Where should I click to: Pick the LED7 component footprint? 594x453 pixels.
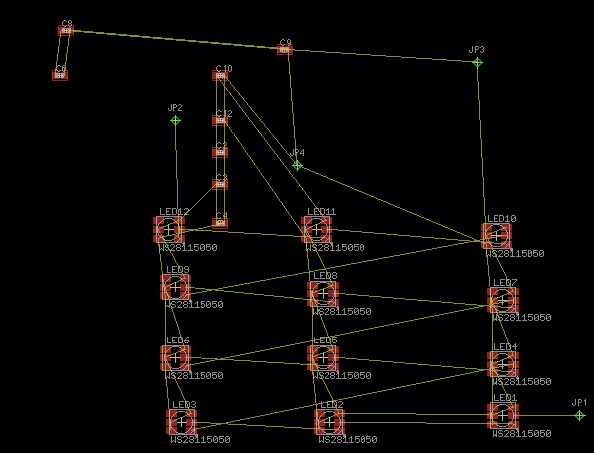click(x=503, y=300)
